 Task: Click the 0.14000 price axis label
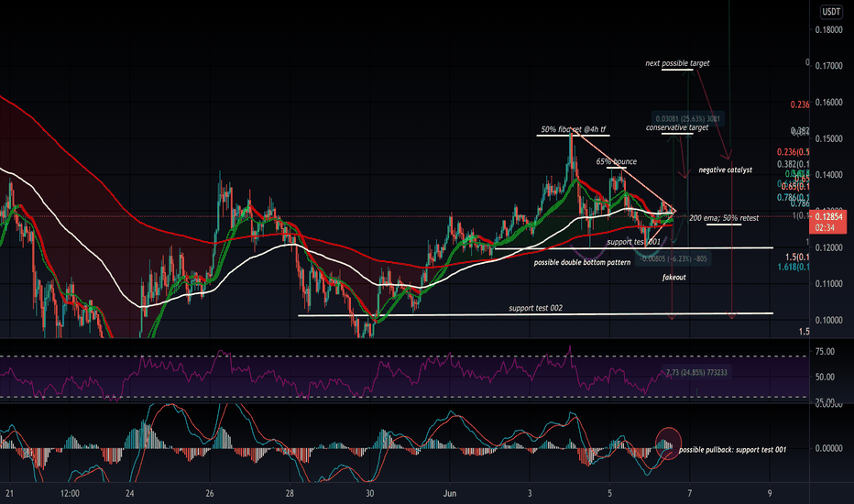coord(828,175)
